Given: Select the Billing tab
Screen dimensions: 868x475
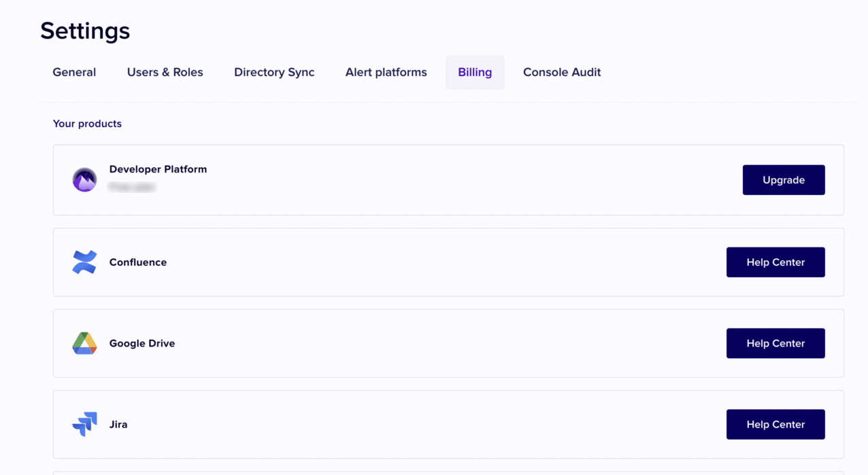Looking at the screenshot, I should click(x=475, y=72).
